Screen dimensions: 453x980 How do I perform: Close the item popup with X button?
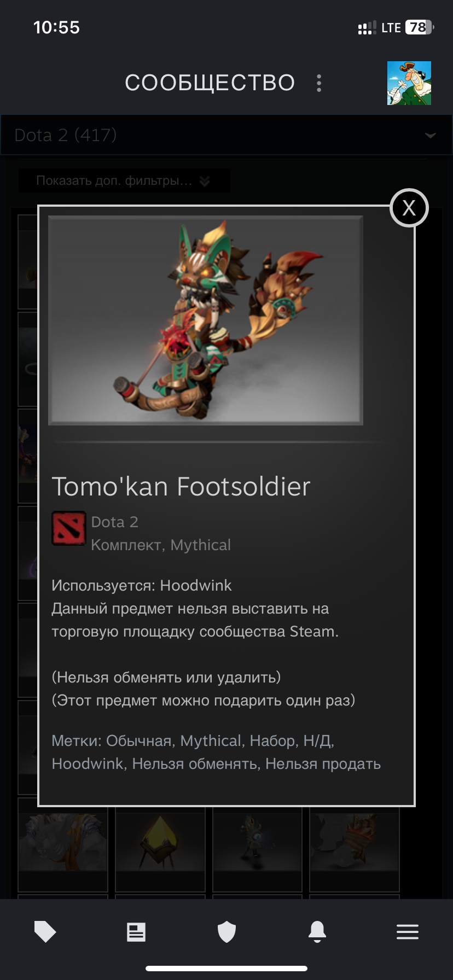(409, 208)
